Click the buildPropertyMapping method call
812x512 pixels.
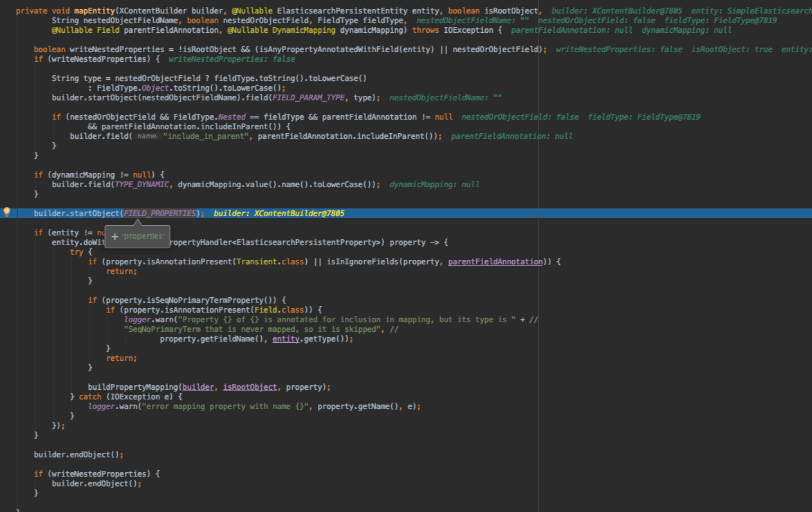point(133,387)
